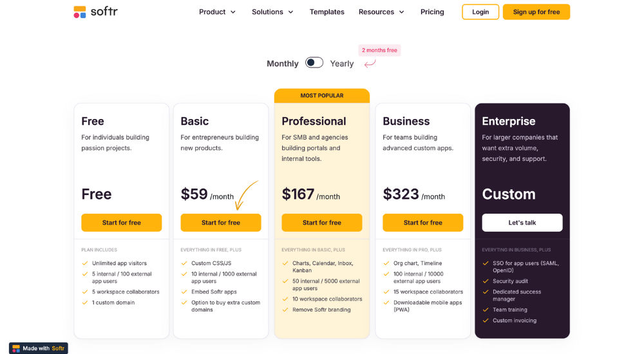
Task: Click the checkmark beside Org chart, Timeline
Action: pos(386,263)
